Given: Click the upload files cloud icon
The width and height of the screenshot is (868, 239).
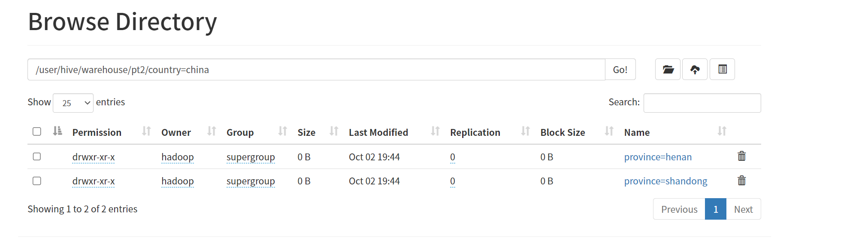Looking at the screenshot, I should click(x=695, y=69).
